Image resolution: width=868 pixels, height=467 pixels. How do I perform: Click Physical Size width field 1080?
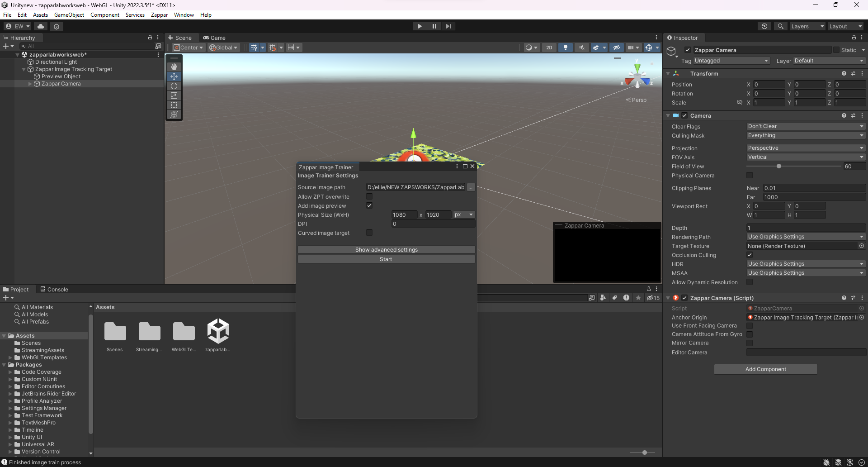pos(405,215)
